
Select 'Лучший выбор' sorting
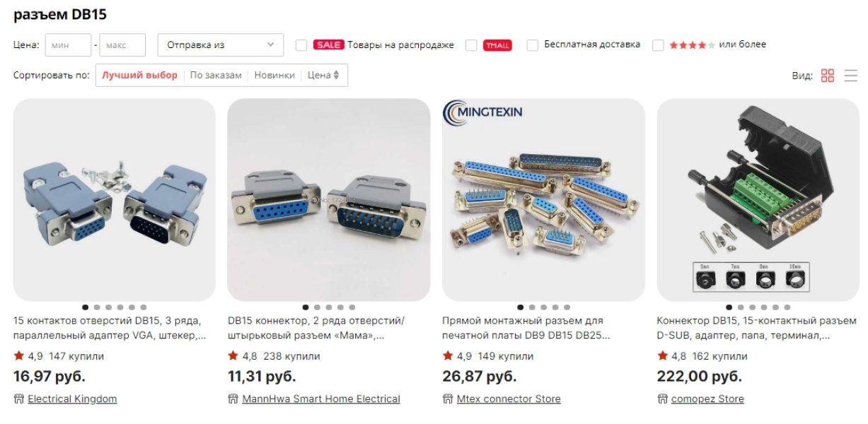pos(139,75)
